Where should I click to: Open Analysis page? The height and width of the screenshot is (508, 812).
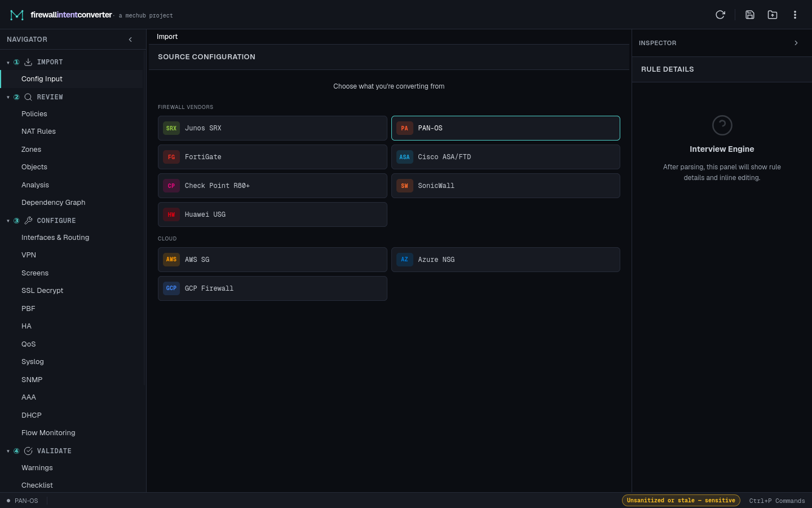pos(73,185)
